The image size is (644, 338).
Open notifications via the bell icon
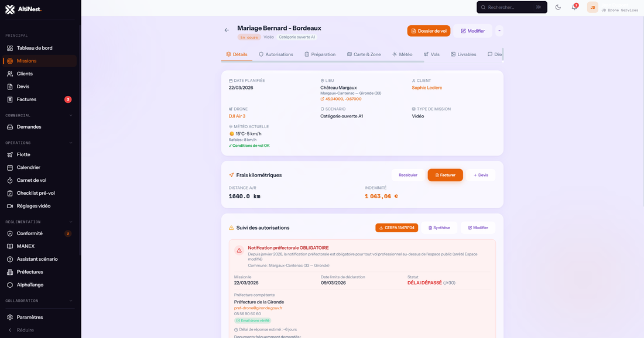pyautogui.click(x=576, y=7)
